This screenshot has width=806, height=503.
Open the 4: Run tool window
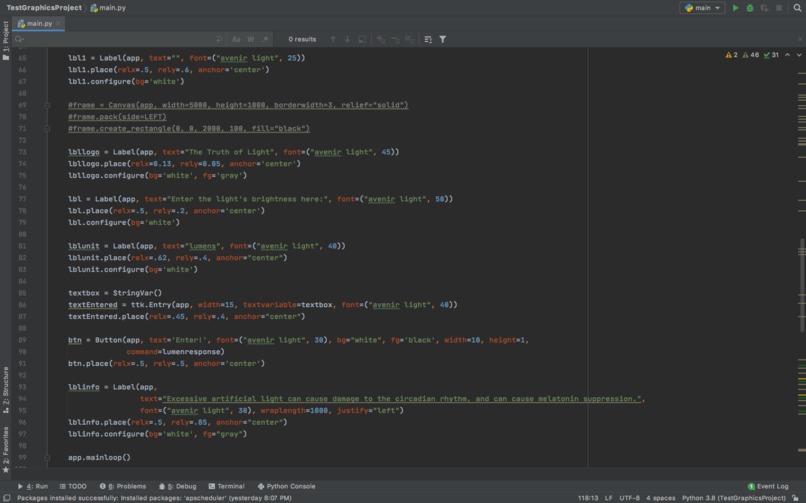(33, 486)
